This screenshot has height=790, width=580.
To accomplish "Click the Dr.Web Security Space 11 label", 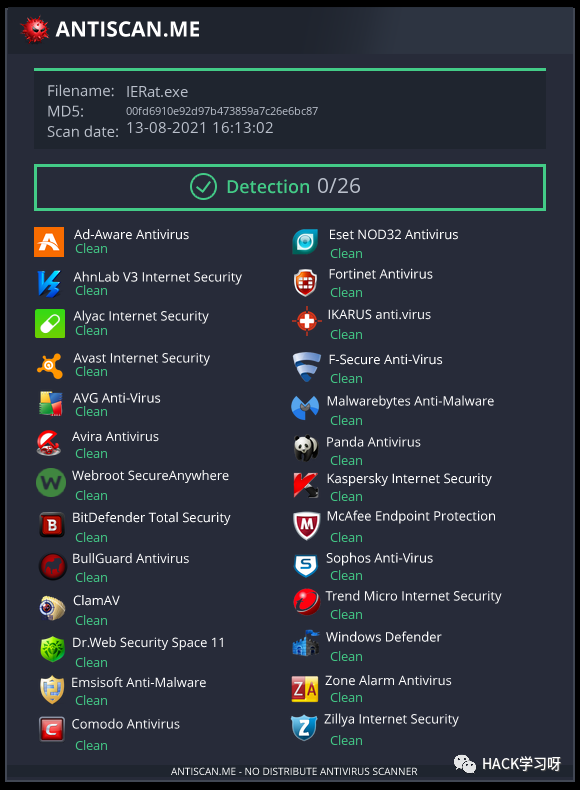I will point(148,642).
